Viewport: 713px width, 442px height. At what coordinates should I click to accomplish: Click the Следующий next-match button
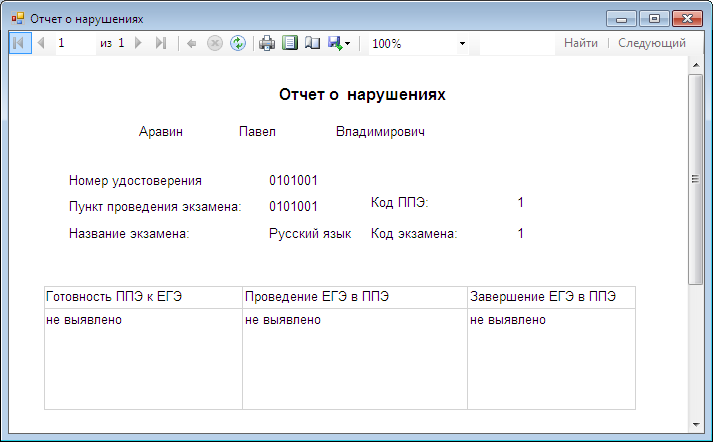point(652,43)
